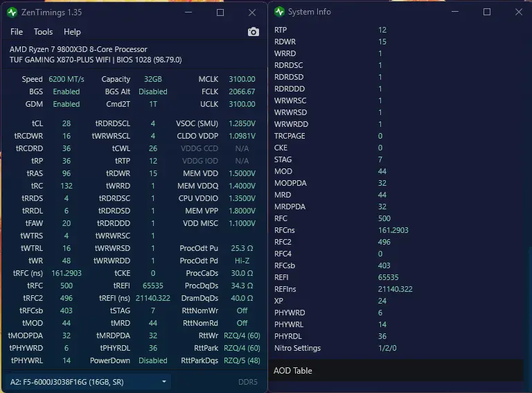Click the UCLK value 3100.00
The image size is (532, 393).
click(242, 104)
